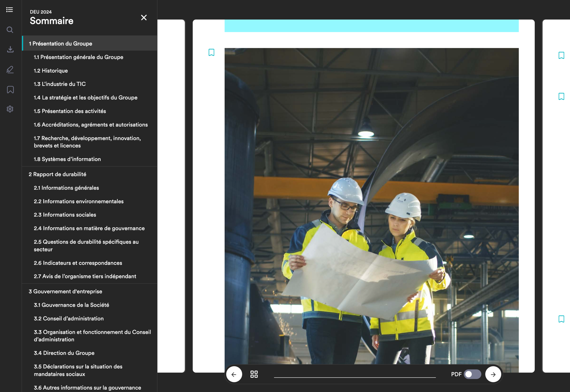
Task: Open the page thumbnails grid view
Action: (x=254, y=374)
